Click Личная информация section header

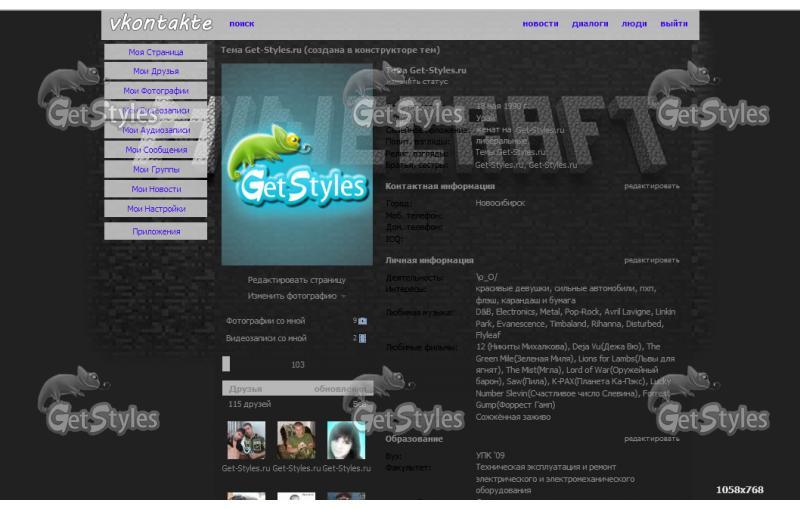[x=429, y=260]
